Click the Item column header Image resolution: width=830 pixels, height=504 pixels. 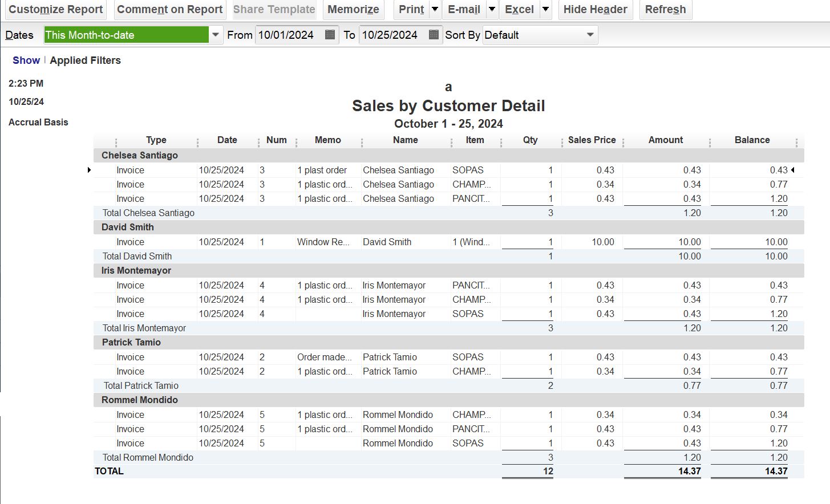pos(475,140)
